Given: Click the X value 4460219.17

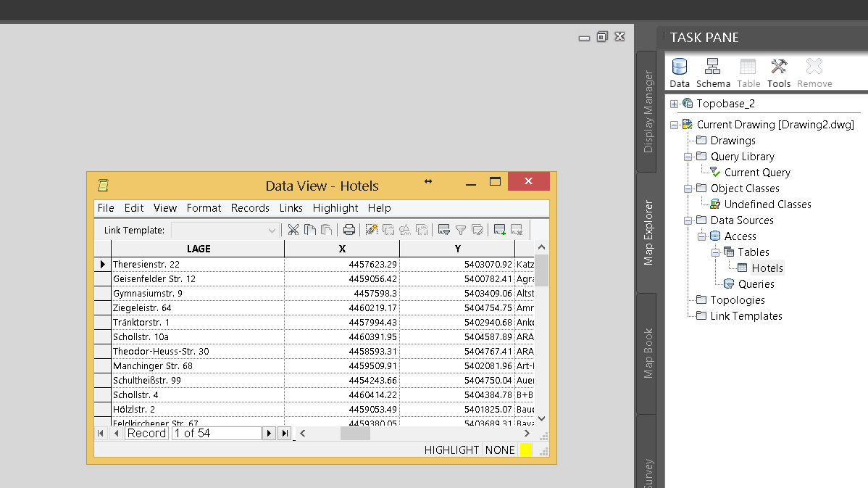Looking at the screenshot, I should click(342, 307).
